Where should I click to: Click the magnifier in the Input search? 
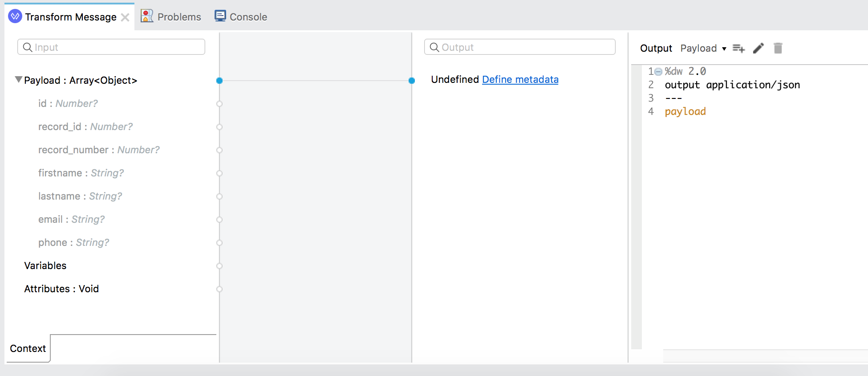[x=28, y=47]
